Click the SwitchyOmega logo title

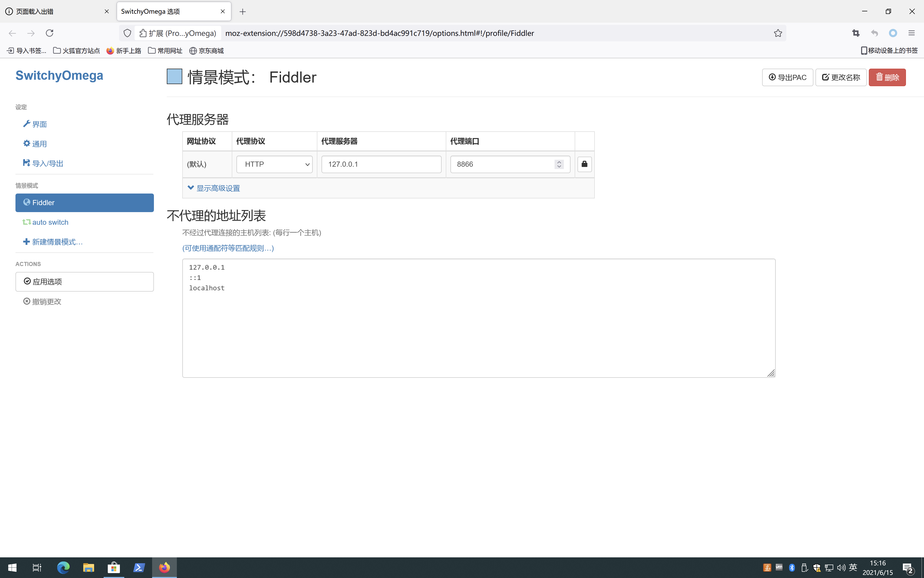coord(59,75)
